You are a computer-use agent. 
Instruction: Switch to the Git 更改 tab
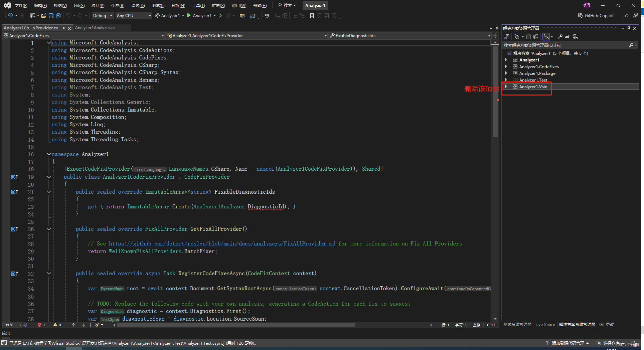click(607, 325)
